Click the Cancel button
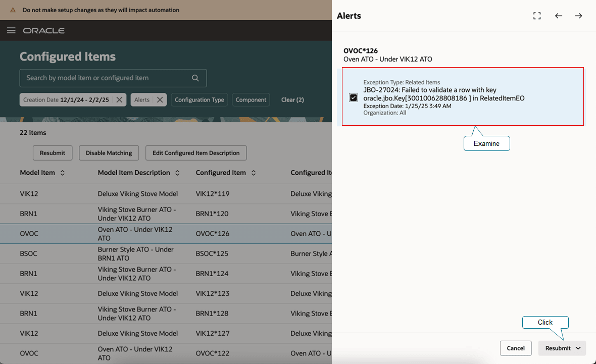This screenshot has width=596, height=364. [516, 348]
